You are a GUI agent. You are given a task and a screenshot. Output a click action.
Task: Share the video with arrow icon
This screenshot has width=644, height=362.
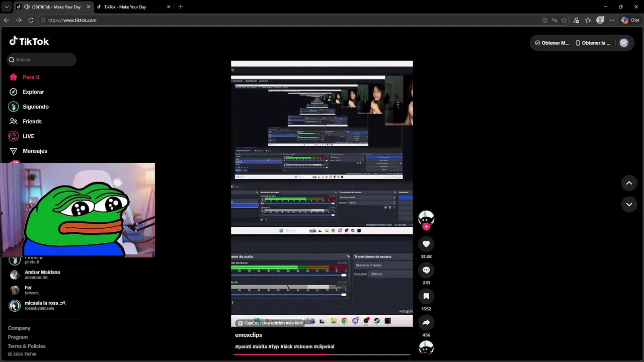point(426,322)
